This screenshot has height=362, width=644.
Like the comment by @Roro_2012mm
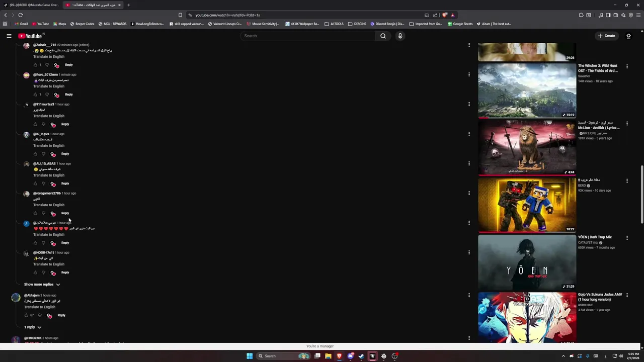tap(35, 95)
